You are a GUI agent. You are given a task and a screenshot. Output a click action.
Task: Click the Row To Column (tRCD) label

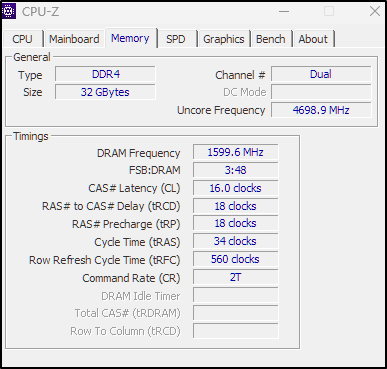(125, 331)
